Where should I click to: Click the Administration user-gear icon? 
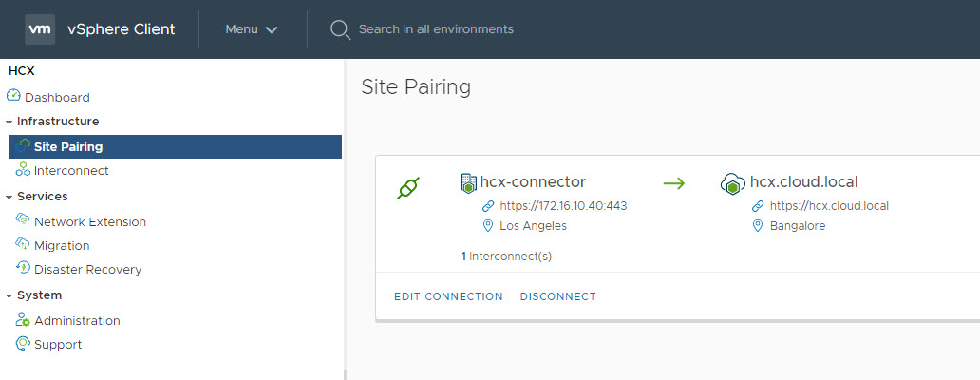tap(24, 320)
